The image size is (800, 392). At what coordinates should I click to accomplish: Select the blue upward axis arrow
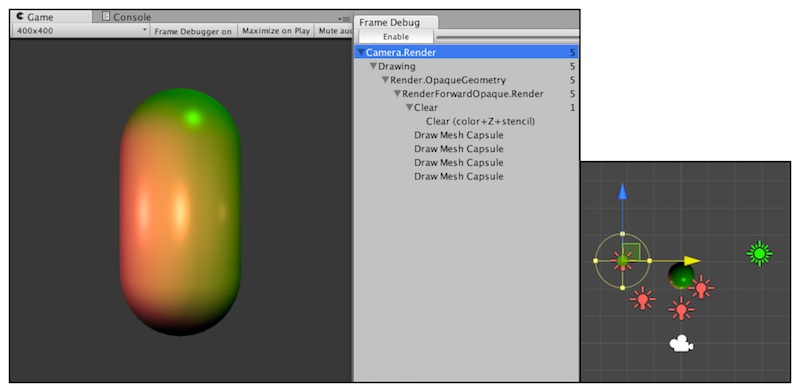(622, 193)
